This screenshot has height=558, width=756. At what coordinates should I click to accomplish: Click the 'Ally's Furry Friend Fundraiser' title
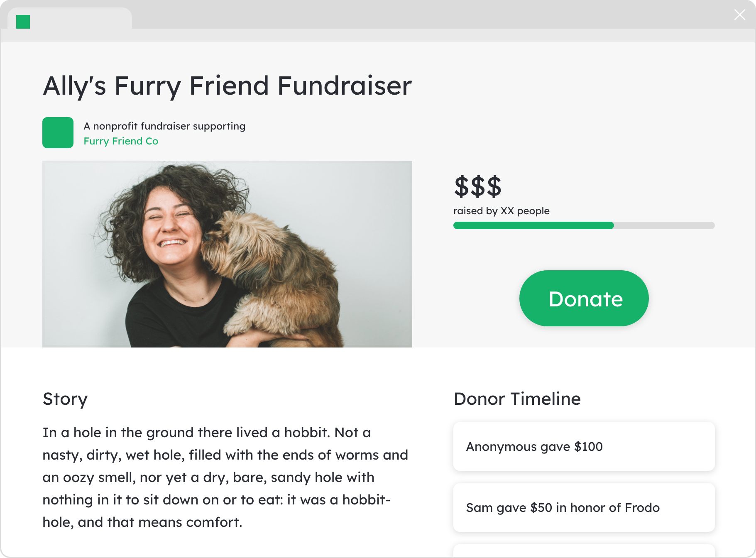[227, 86]
